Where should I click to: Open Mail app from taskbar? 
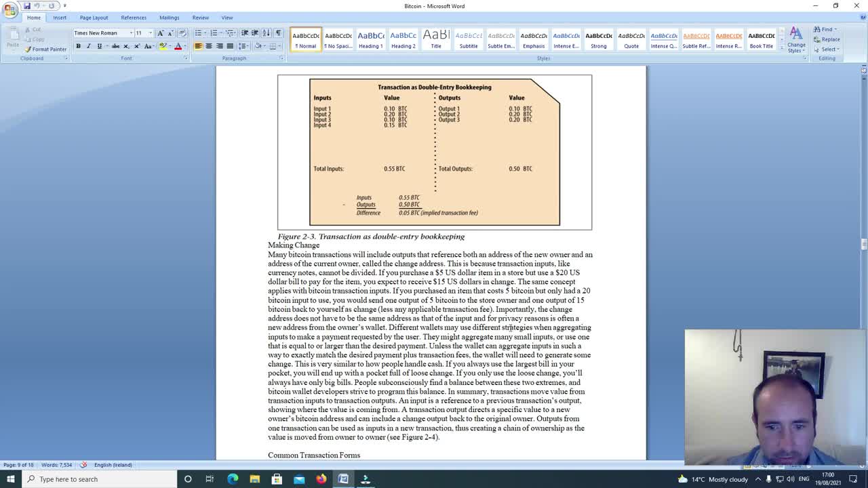pyautogui.click(x=299, y=479)
